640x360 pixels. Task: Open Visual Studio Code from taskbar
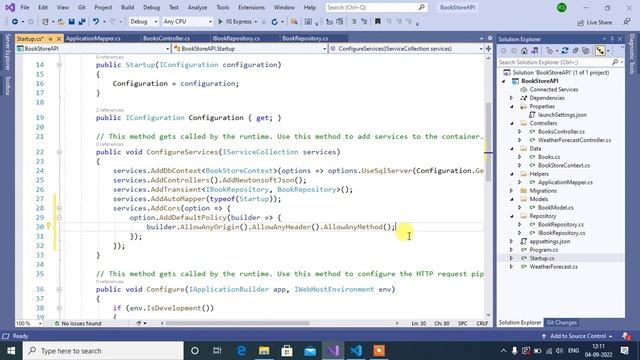[x=356, y=351]
